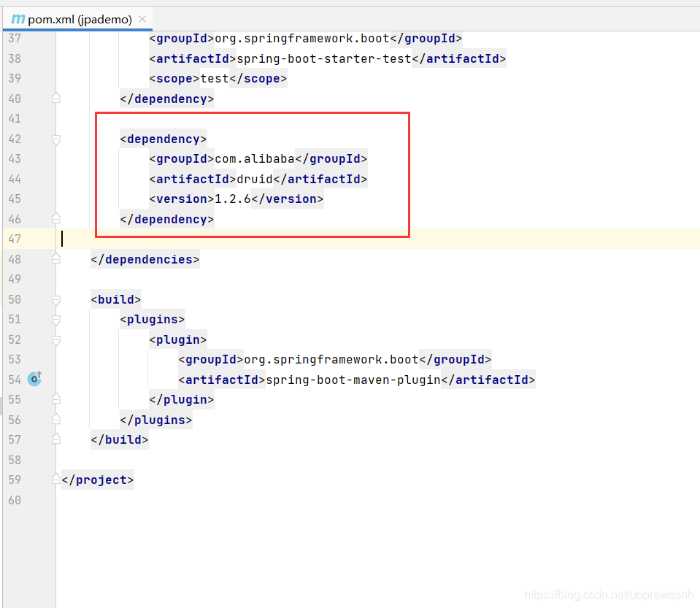Screen dimensions: 700x608
Task: Click the spring-boot-maven-plugin text on line 54
Action: click(x=353, y=380)
